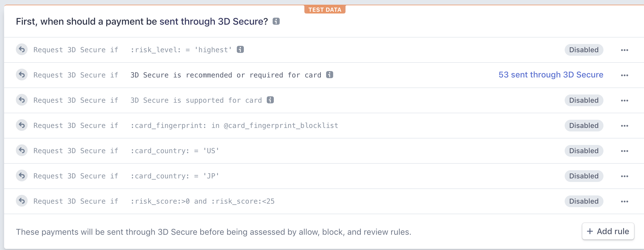Open '53 sent through 3D Secure' link
The width and height of the screenshot is (644, 250).
[x=551, y=75]
